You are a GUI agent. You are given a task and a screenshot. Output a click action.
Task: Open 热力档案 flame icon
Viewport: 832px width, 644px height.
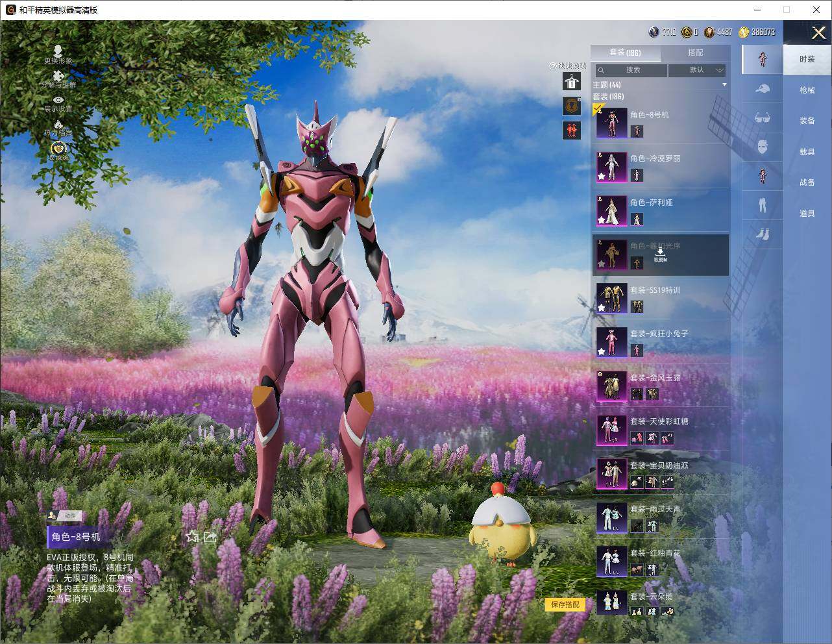click(x=58, y=124)
